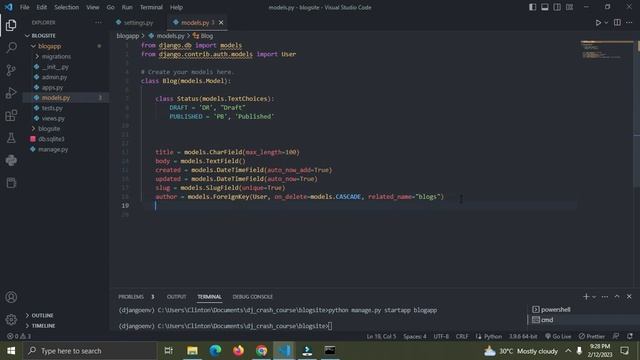
Task: Close the terminal panel
Action: (629, 297)
